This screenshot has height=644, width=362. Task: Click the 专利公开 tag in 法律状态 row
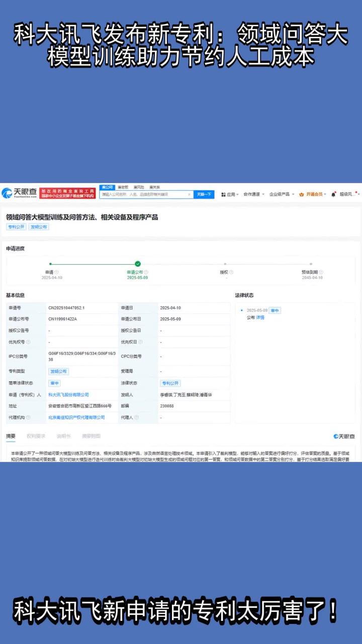click(x=170, y=383)
